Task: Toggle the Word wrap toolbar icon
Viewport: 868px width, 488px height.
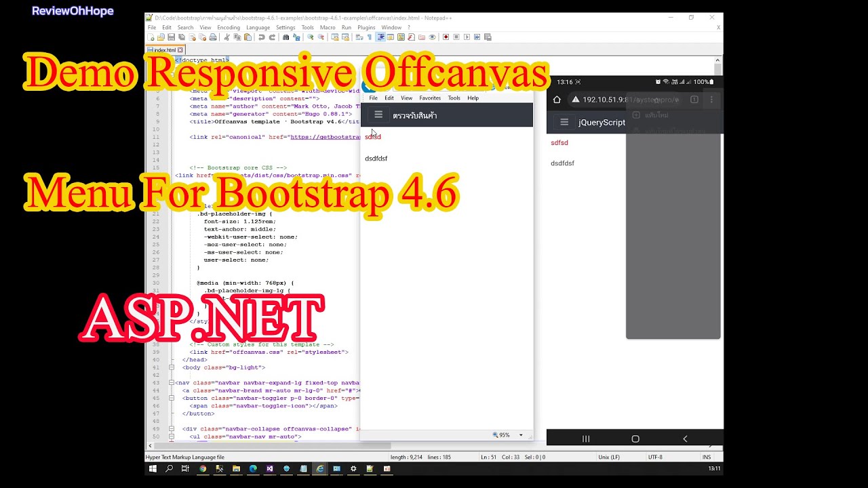Action: 359,37
